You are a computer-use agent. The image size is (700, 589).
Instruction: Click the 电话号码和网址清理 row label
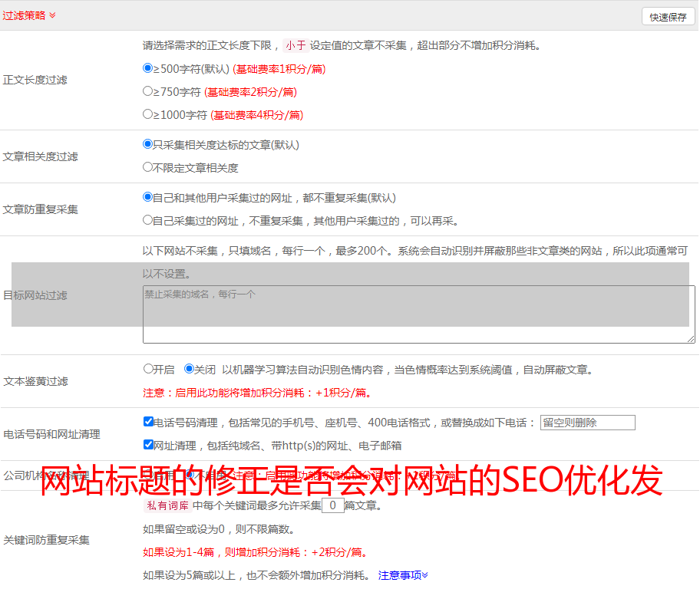[51, 434]
